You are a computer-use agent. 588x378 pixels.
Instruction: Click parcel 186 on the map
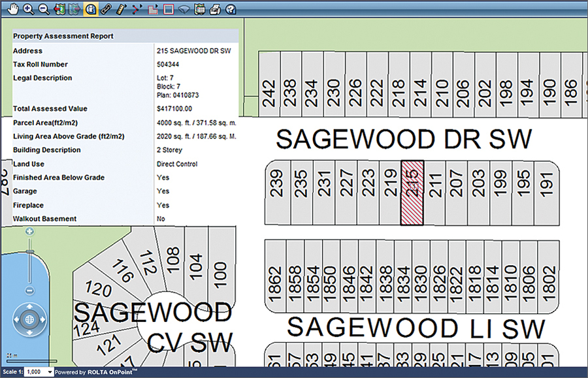[x=571, y=85]
